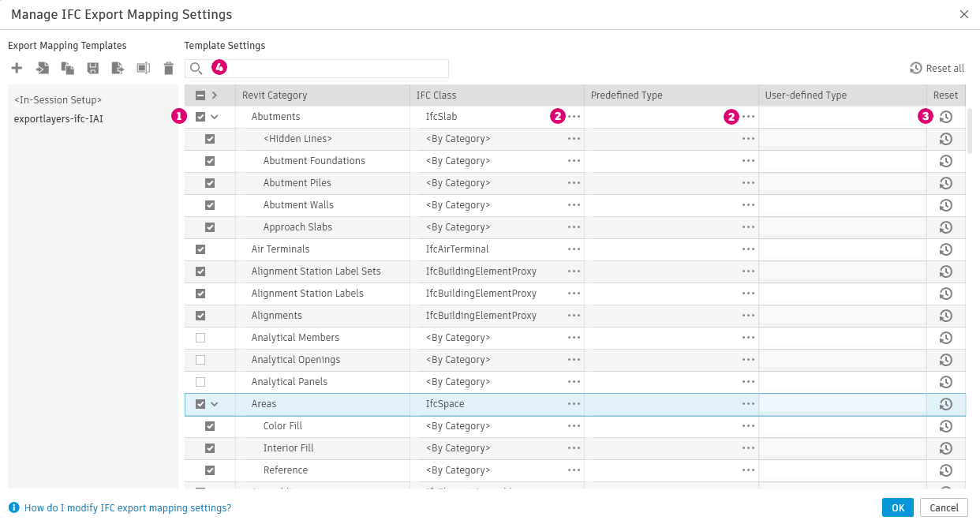
Task: Reset the Air Terminals row mapping
Action: click(945, 249)
